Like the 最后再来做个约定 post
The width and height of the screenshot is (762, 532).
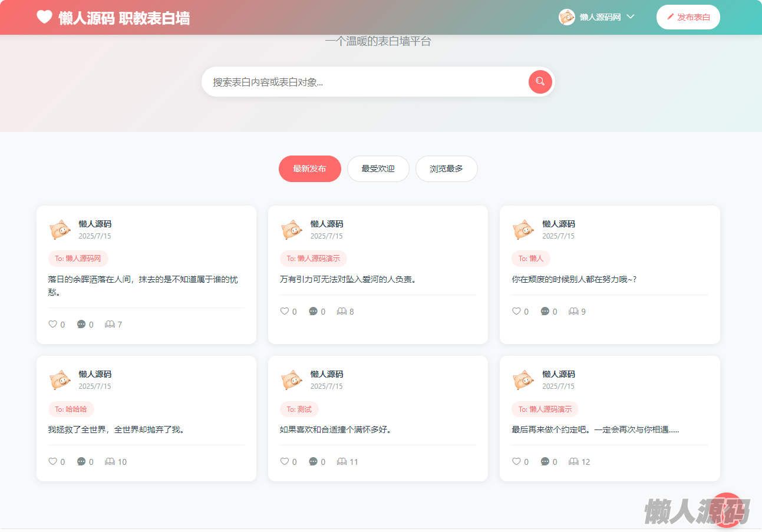[x=517, y=462]
